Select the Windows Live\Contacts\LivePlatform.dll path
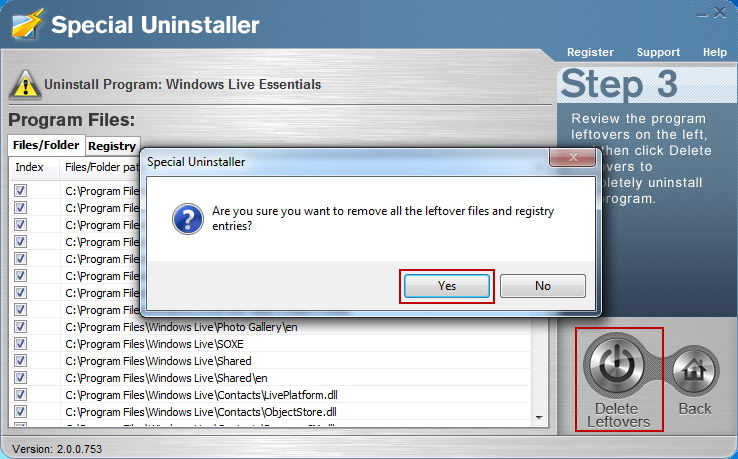Screen dimensions: 738x459 201,395
